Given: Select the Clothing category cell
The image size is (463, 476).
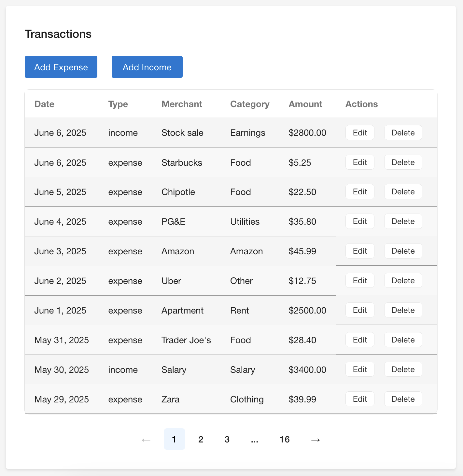Looking at the screenshot, I should coord(247,399).
